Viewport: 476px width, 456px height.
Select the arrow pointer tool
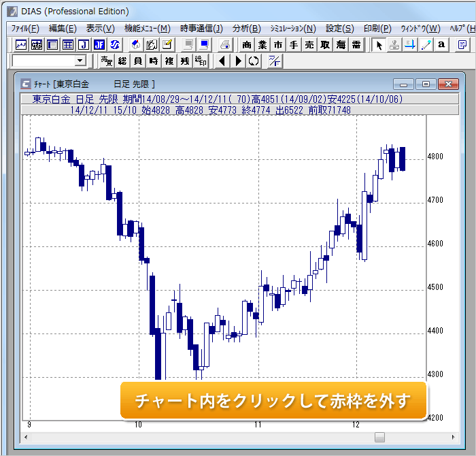point(379,45)
